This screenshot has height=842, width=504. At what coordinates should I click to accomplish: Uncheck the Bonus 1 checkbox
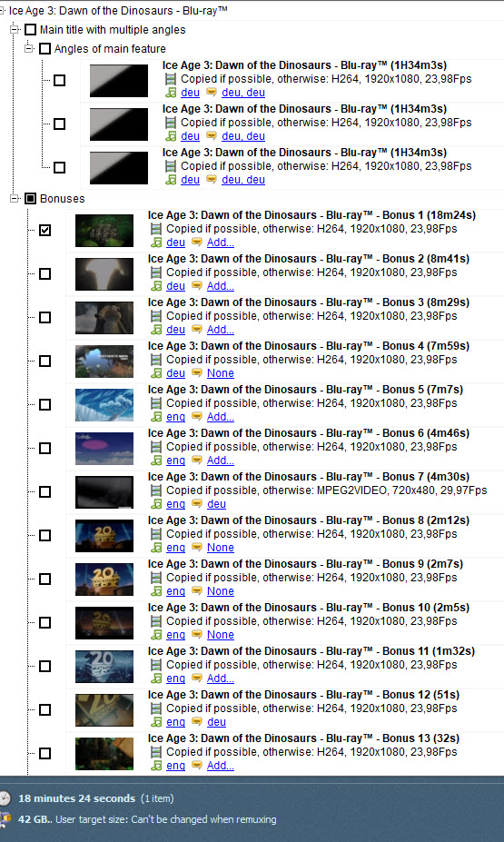(x=45, y=231)
